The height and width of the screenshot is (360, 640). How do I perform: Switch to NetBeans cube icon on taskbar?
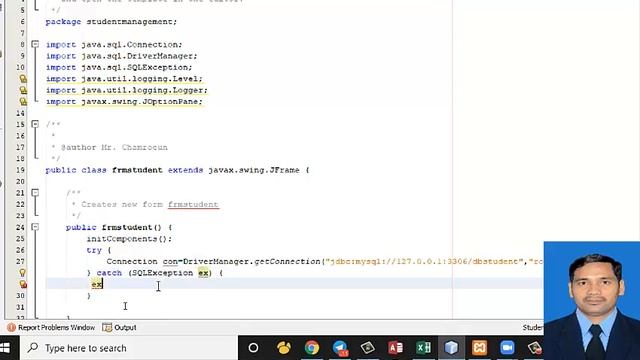point(451,348)
